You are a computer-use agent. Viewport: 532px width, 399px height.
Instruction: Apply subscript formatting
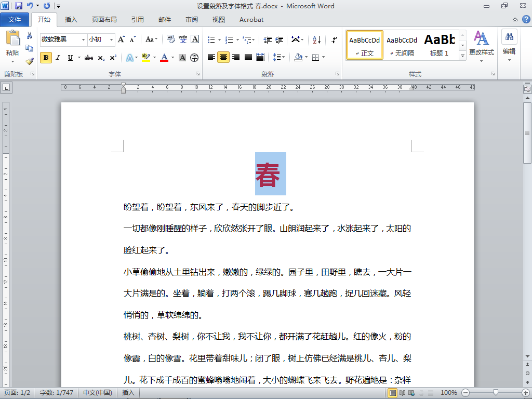[x=101, y=58]
